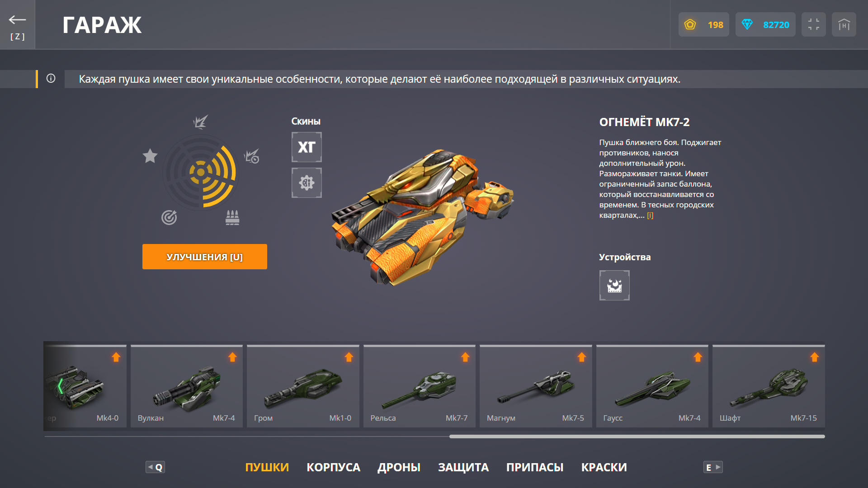The height and width of the screenshot is (488, 868).
Task: Click the Устройства label
Action: pyautogui.click(x=625, y=257)
